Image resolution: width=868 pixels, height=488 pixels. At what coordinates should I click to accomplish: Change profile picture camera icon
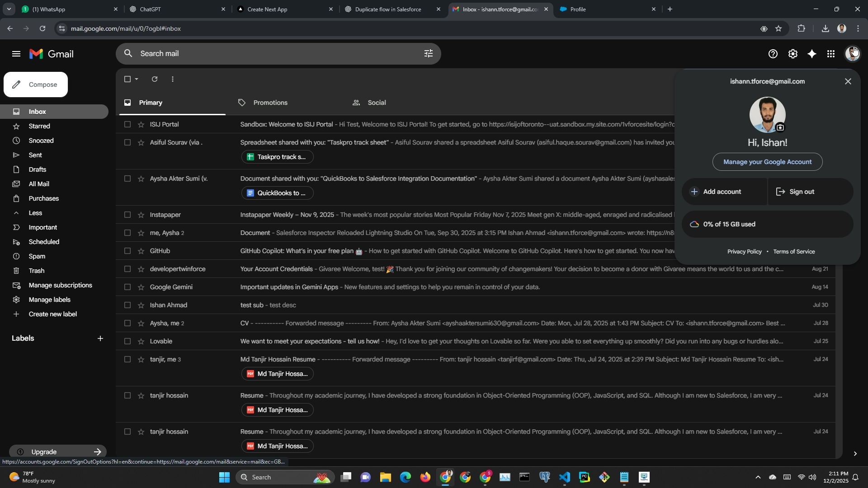click(x=780, y=128)
